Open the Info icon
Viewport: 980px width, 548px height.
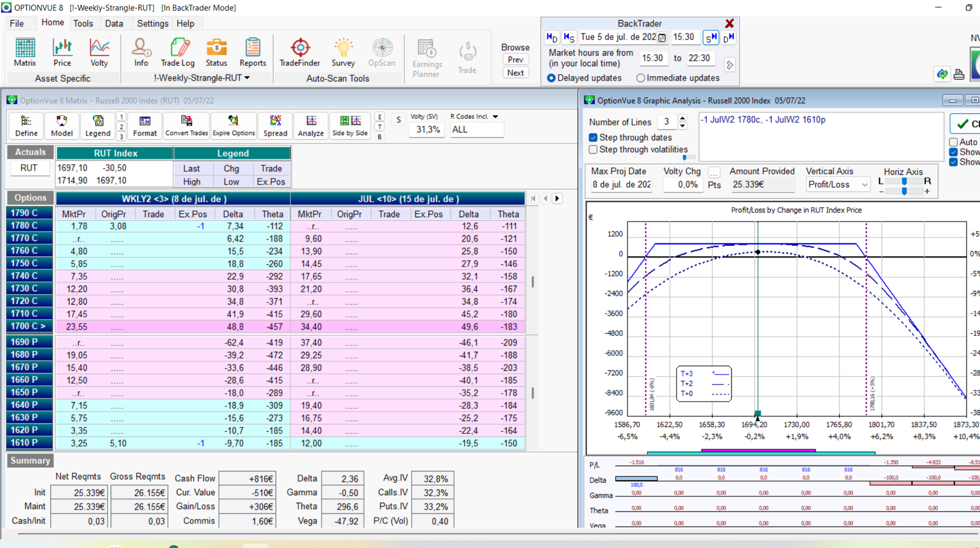pos(141,52)
